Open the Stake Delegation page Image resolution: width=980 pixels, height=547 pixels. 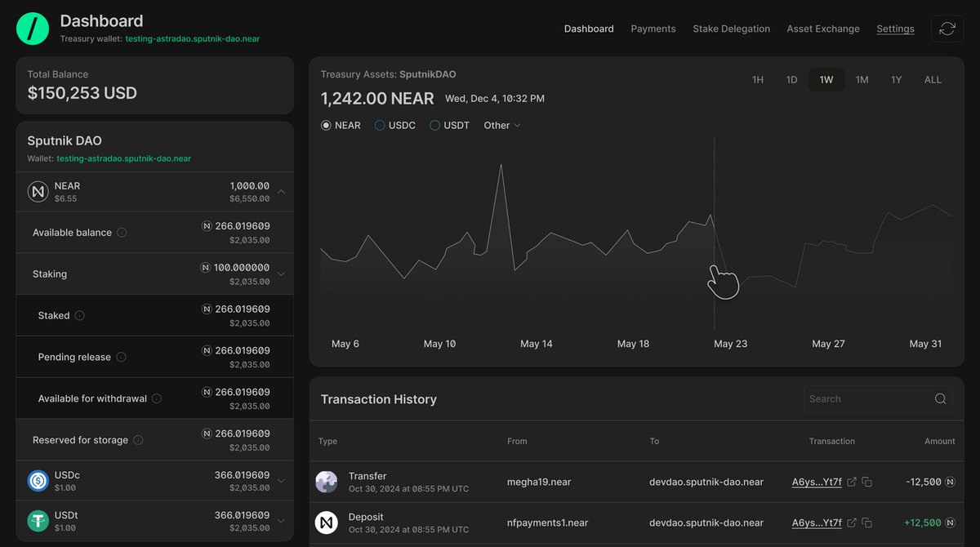(731, 29)
